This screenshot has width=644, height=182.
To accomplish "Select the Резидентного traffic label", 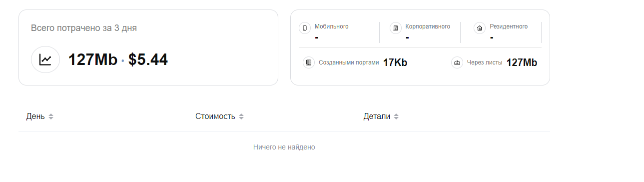I will tap(509, 26).
